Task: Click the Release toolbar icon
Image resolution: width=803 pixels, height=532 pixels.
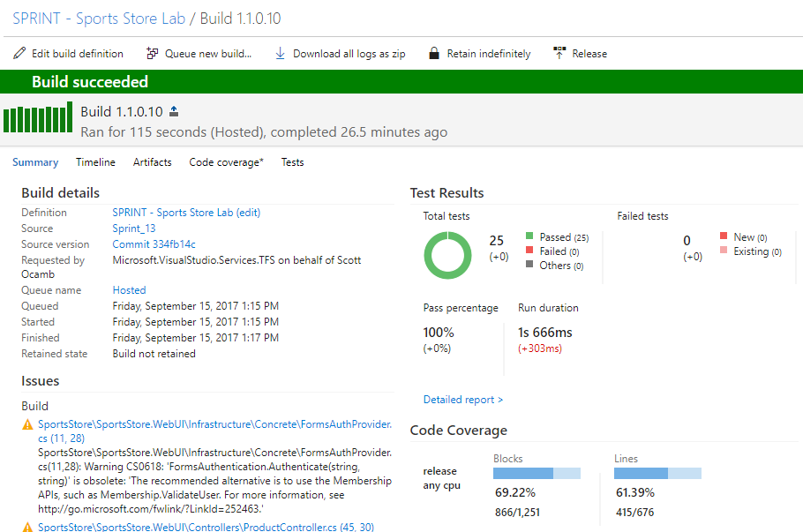Action: pyautogui.click(x=559, y=53)
